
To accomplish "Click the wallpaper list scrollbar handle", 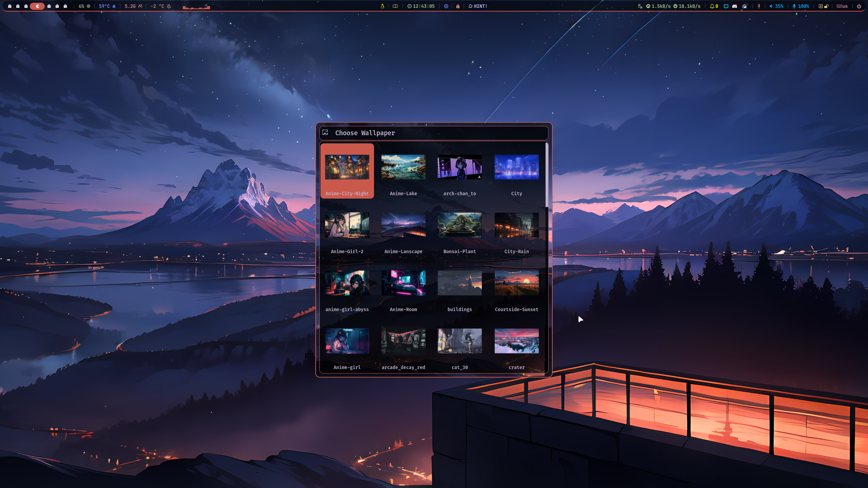I will [547, 175].
